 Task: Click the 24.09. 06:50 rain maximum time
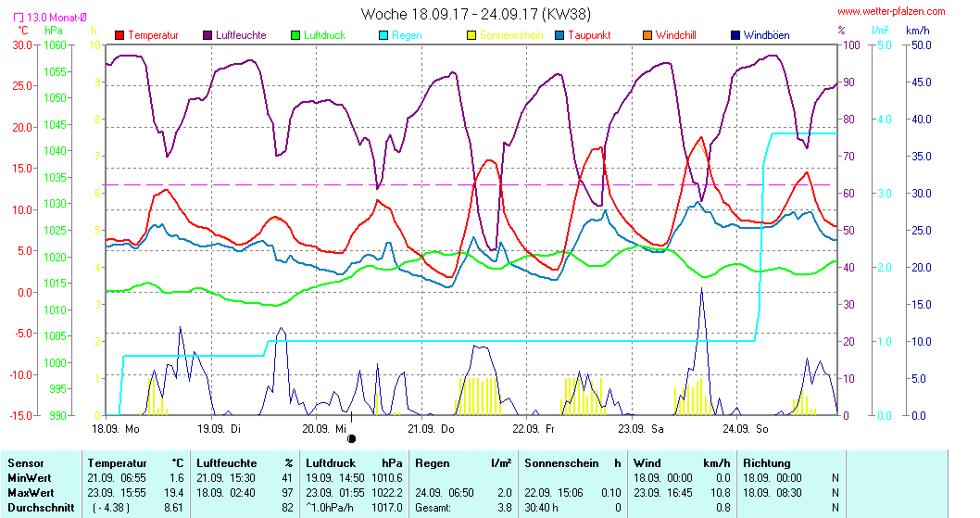click(x=445, y=493)
